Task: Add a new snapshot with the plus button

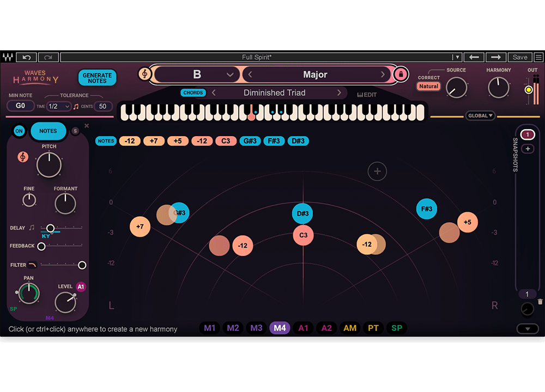Action: click(528, 149)
